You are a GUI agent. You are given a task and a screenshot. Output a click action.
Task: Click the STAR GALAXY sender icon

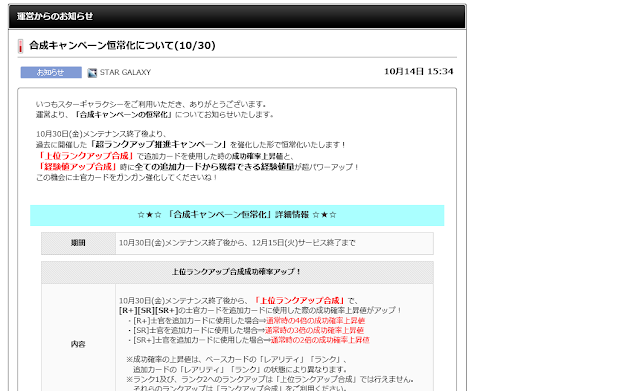92,73
